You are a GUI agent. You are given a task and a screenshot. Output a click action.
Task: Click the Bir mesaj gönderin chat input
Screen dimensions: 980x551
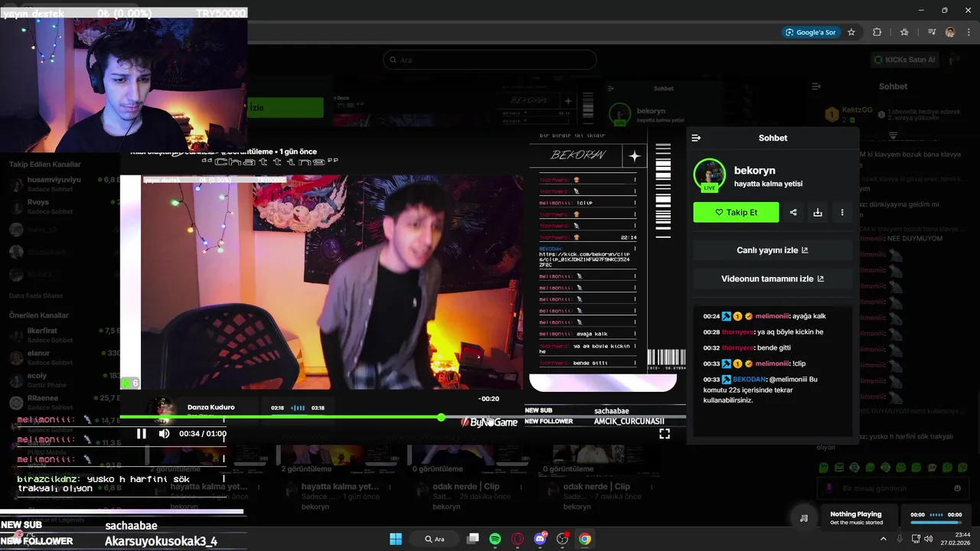[892, 488]
